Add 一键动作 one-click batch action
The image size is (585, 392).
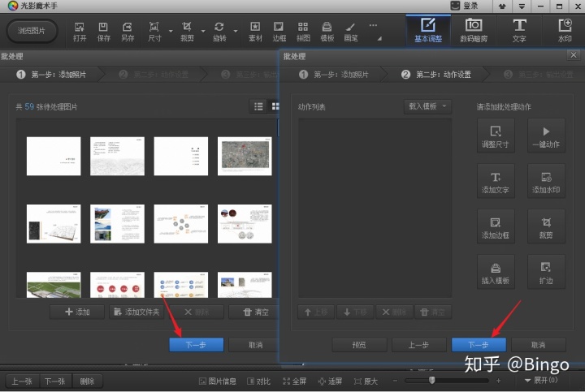(x=546, y=136)
